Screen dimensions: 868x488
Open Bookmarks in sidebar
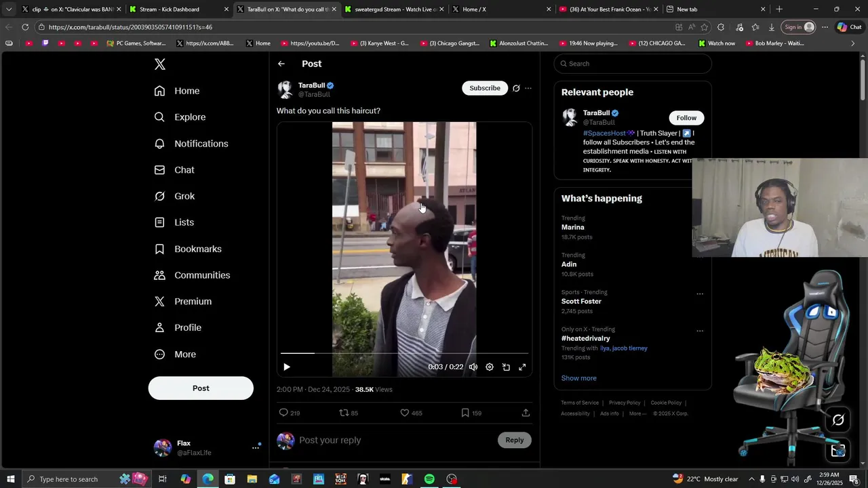tap(188, 249)
